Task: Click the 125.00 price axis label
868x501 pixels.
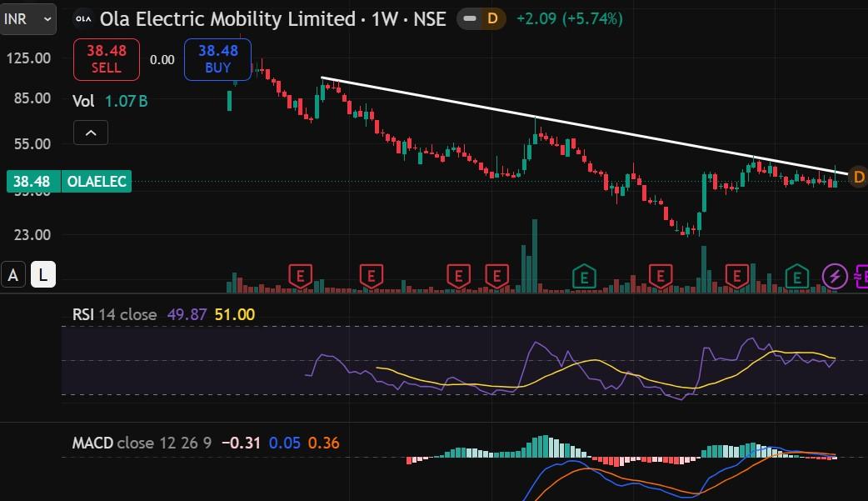Action: pos(28,58)
